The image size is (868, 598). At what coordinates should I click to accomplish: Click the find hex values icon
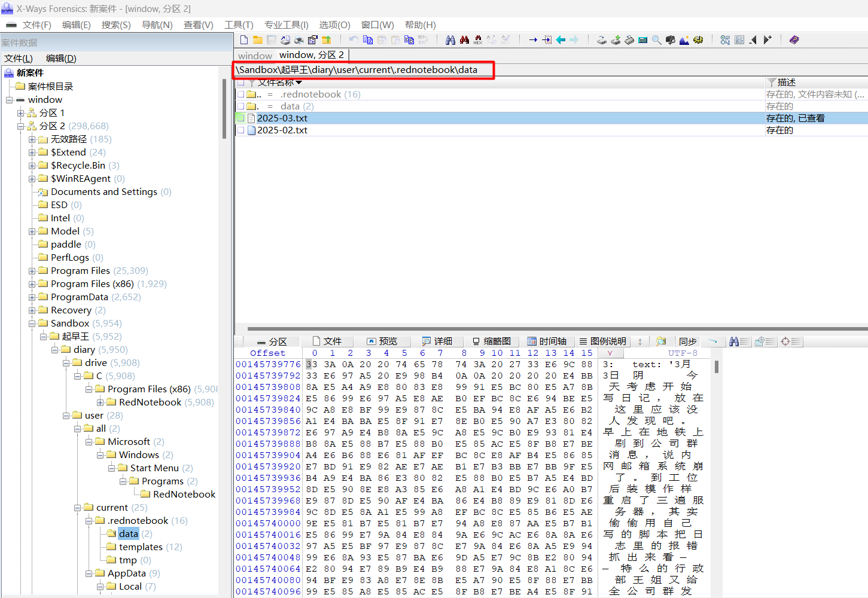tap(477, 40)
